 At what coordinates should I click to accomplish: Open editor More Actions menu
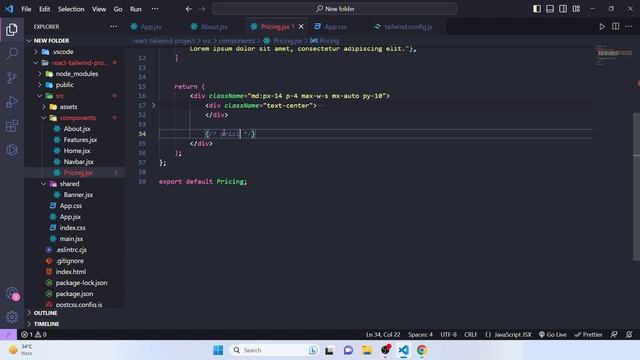[629, 27]
